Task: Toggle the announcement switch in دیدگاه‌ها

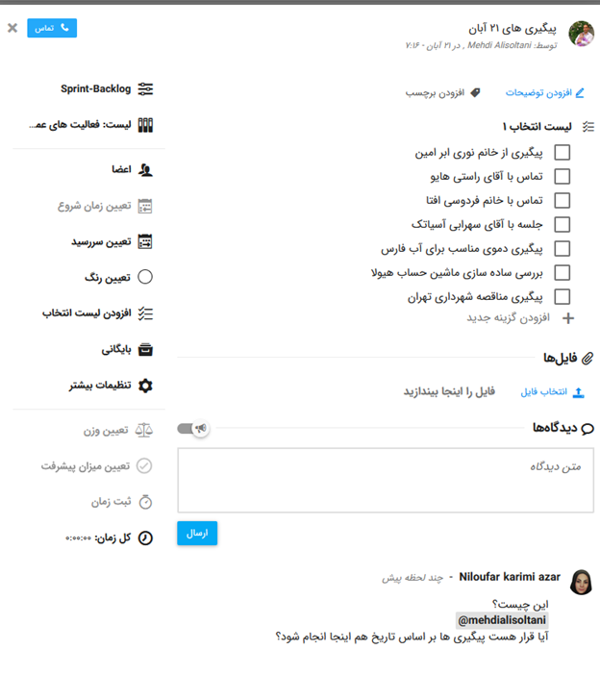Action: tap(193, 429)
